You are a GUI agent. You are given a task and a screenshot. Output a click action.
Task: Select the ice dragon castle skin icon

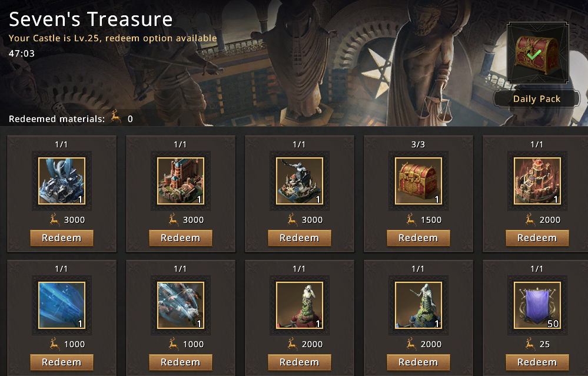click(x=62, y=181)
